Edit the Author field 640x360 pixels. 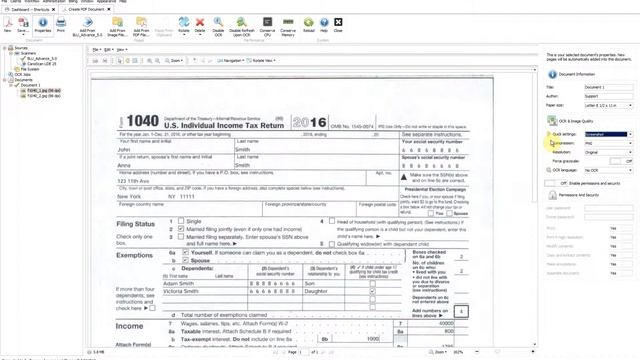[x=609, y=96]
